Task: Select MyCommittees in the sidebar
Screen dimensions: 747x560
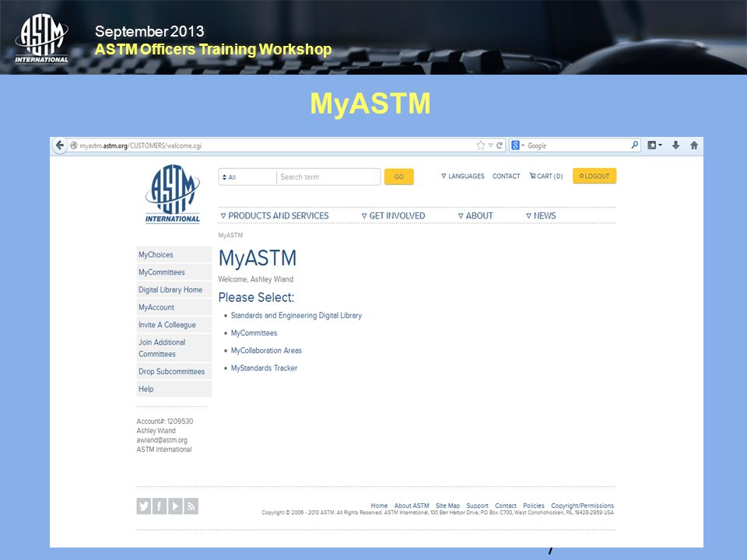Action: (174, 272)
